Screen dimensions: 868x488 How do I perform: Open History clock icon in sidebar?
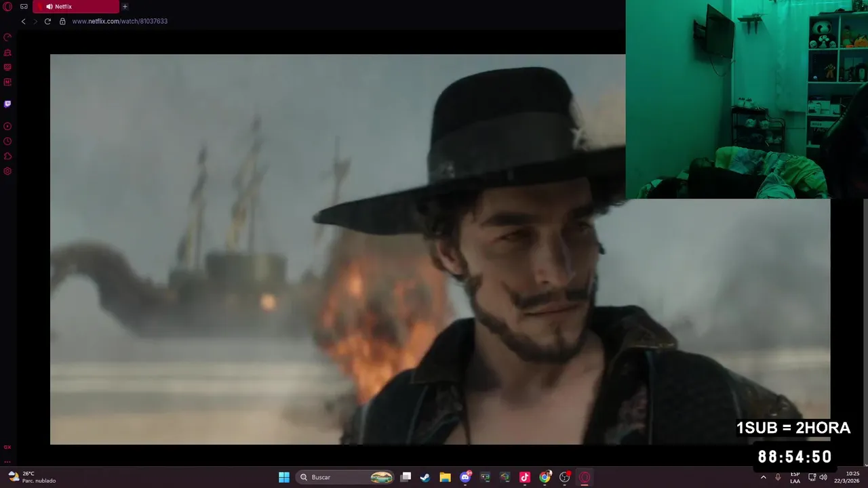coord(7,141)
